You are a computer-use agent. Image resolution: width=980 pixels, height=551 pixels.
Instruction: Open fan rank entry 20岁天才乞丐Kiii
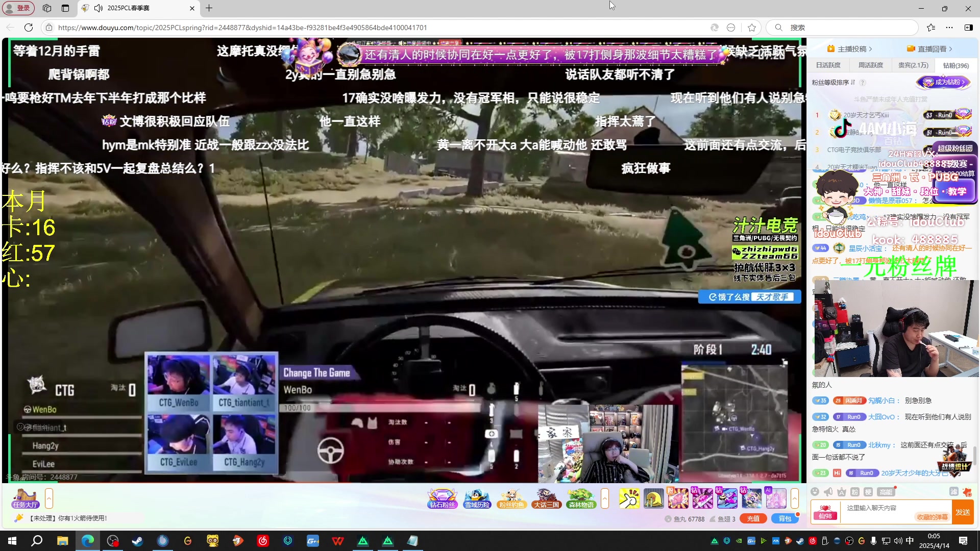coord(866,115)
